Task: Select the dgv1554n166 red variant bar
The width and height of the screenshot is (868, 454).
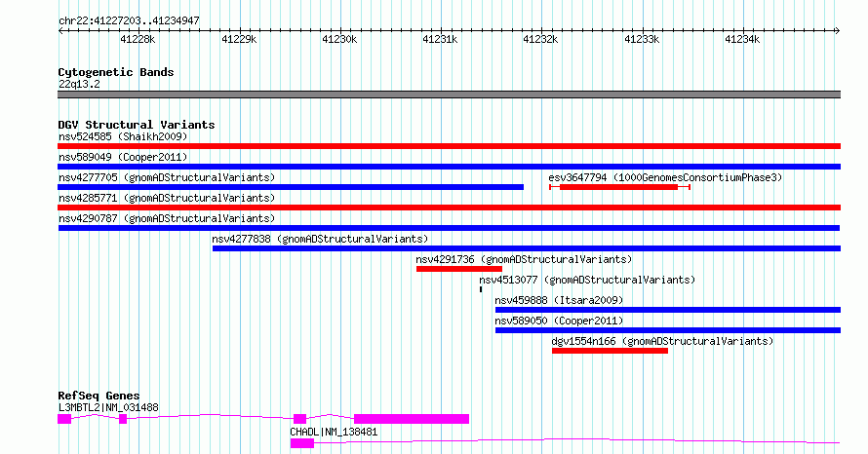Action: [610, 351]
